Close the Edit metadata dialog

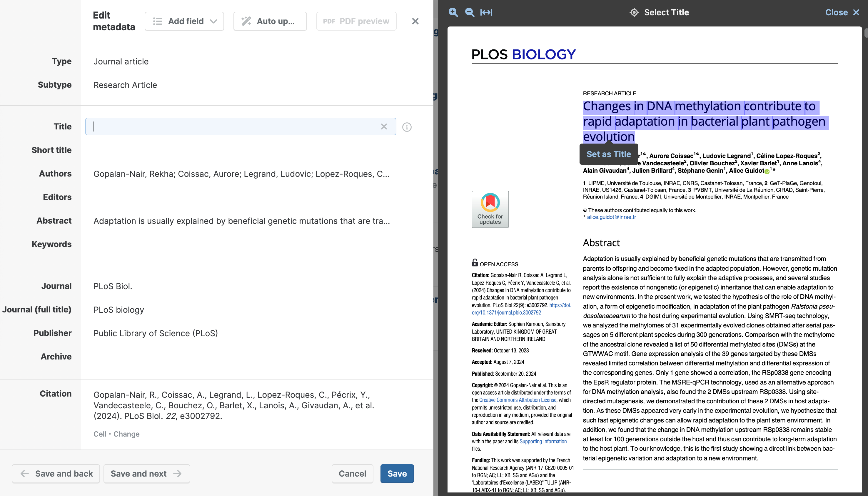(x=415, y=21)
